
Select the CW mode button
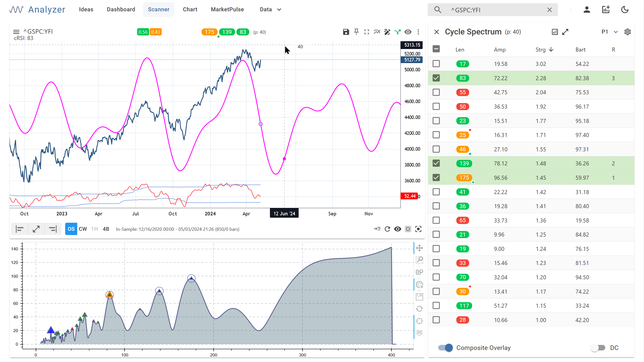83,229
